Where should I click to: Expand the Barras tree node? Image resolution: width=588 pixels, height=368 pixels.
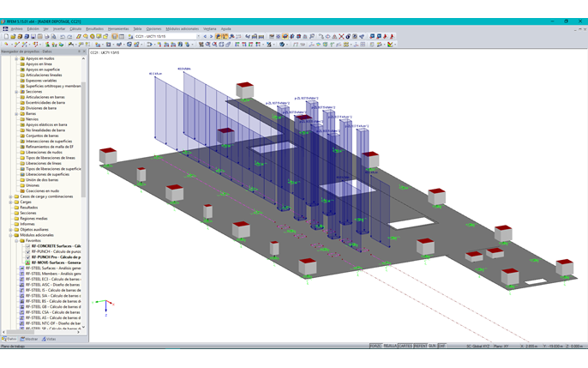coord(16,114)
